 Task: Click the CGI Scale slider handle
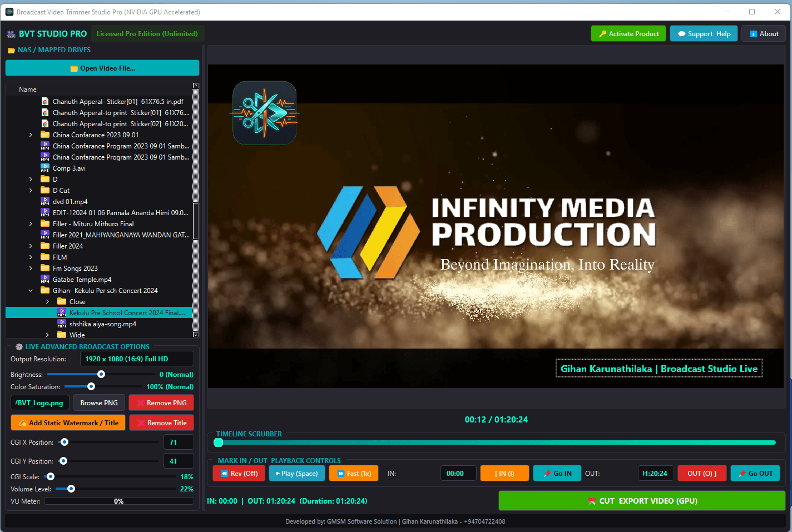(51, 477)
